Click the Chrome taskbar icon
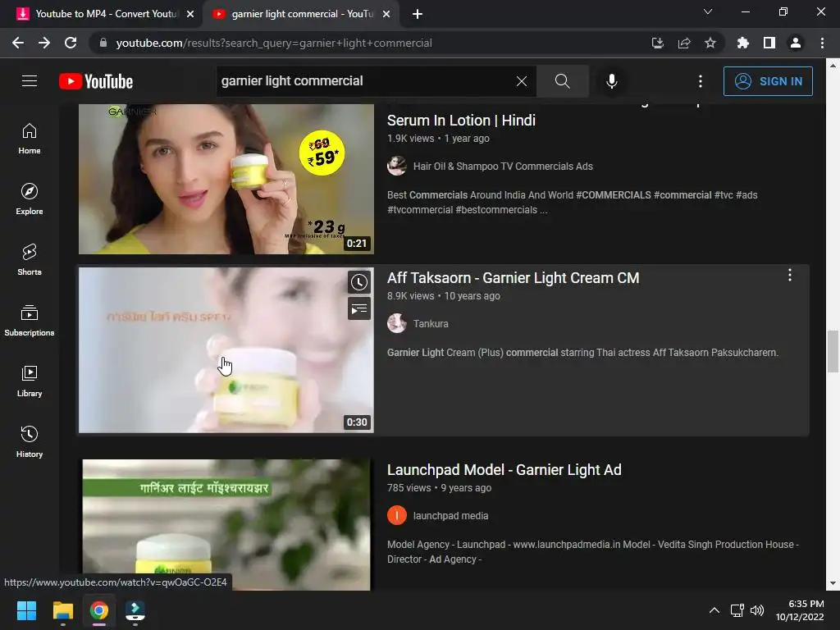The height and width of the screenshot is (630, 840). [x=99, y=610]
